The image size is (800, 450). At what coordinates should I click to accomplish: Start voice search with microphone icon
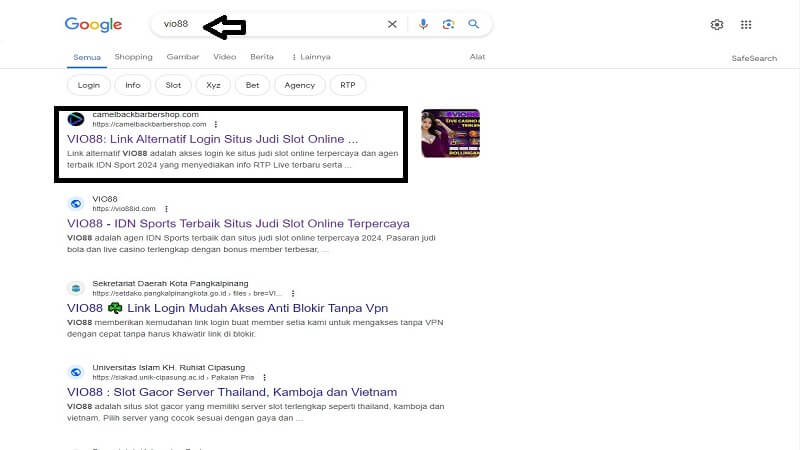coord(423,24)
